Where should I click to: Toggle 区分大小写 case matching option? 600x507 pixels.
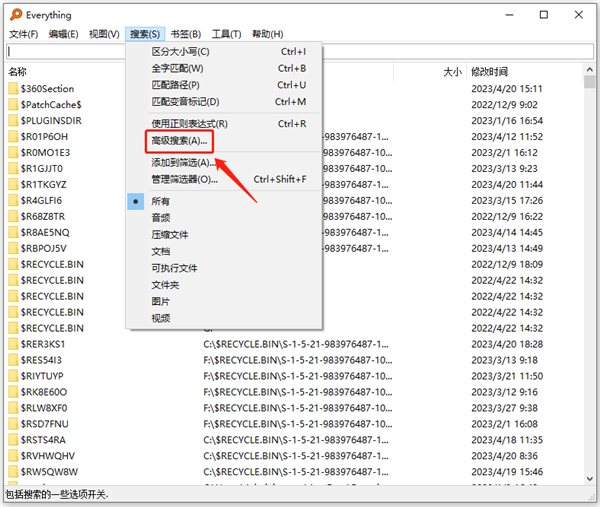tap(180, 52)
